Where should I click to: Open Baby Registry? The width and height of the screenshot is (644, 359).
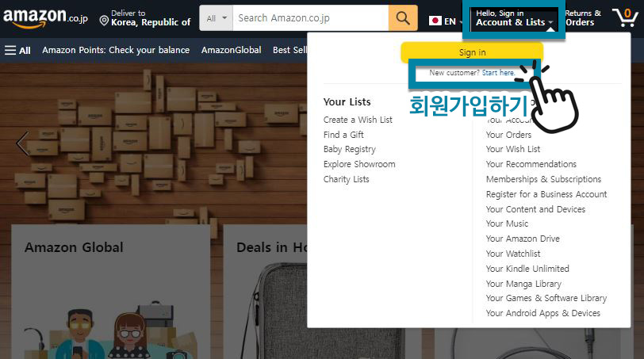[x=350, y=149]
